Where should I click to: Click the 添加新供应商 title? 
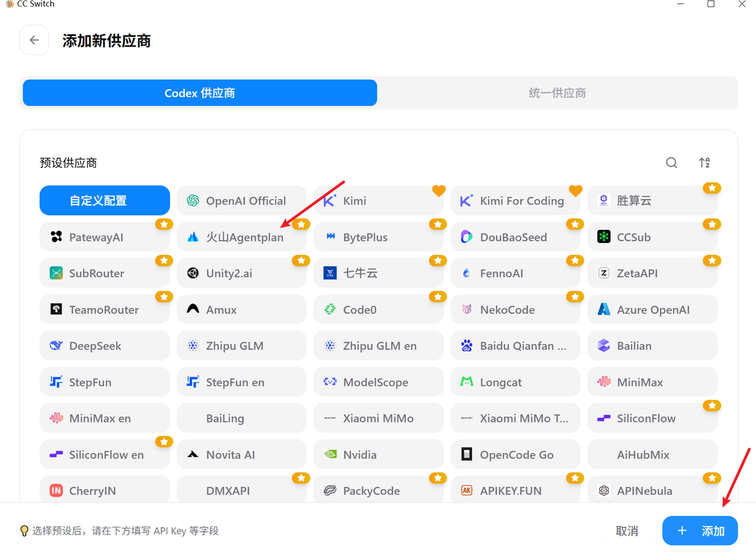107,41
